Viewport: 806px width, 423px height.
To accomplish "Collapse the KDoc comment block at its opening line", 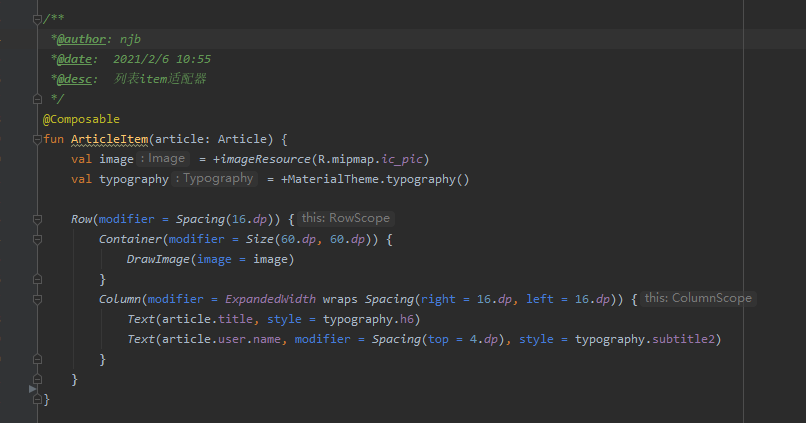I will [x=37, y=20].
